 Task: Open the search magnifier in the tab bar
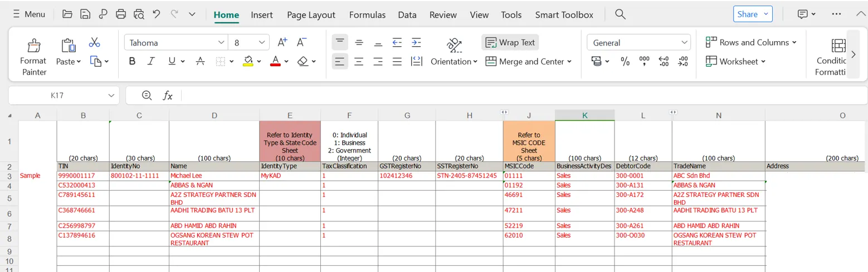coord(620,14)
